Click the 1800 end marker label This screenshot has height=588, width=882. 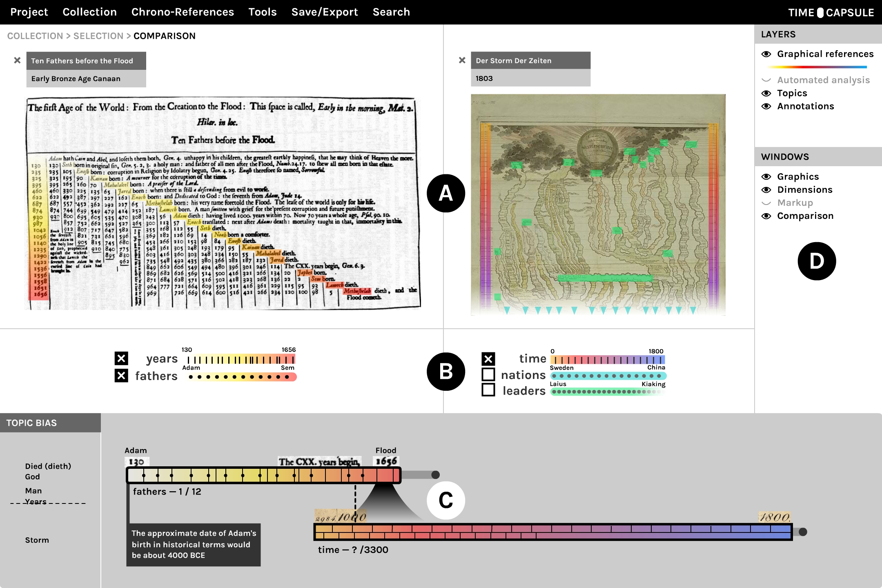point(775,517)
